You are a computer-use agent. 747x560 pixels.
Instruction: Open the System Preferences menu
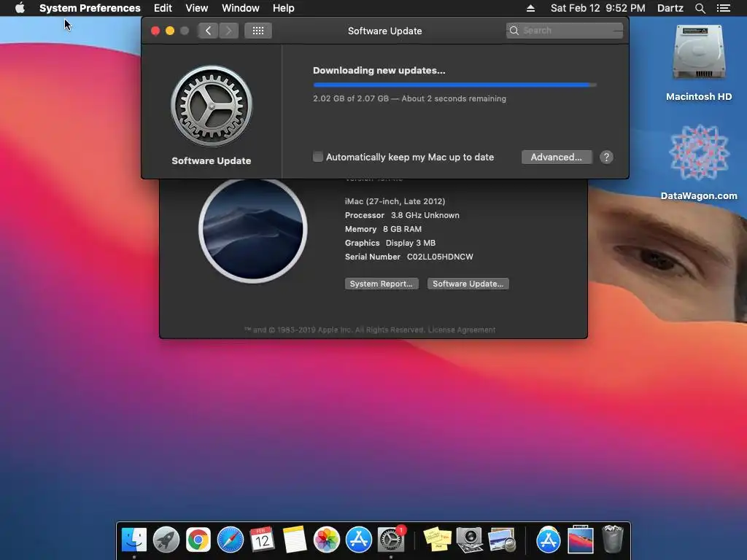click(x=90, y=8)
